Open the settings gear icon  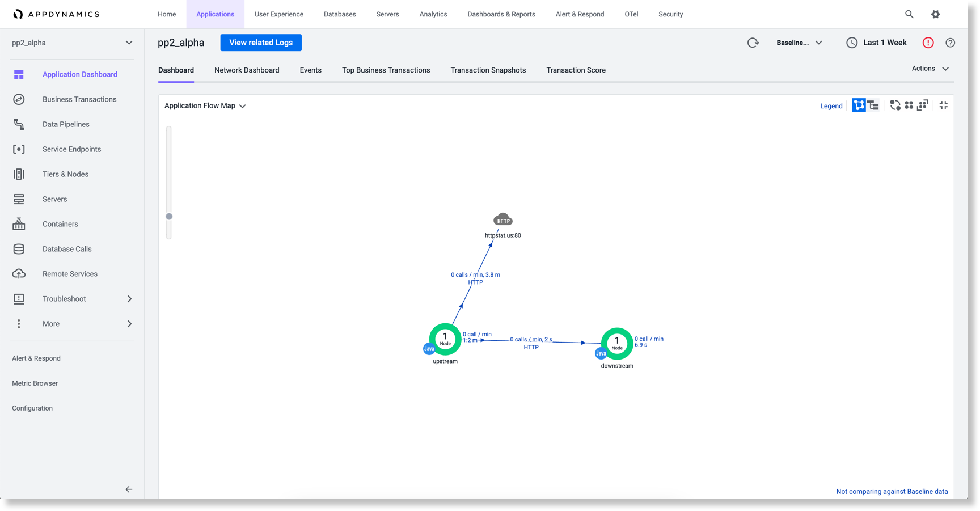[x=936, y=14]
